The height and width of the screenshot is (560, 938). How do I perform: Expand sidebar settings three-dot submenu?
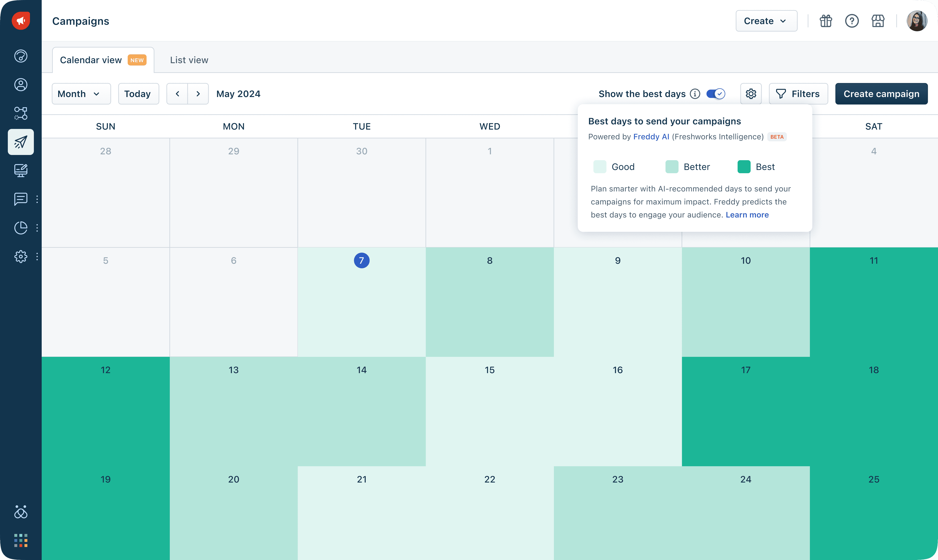click(37, 257)
